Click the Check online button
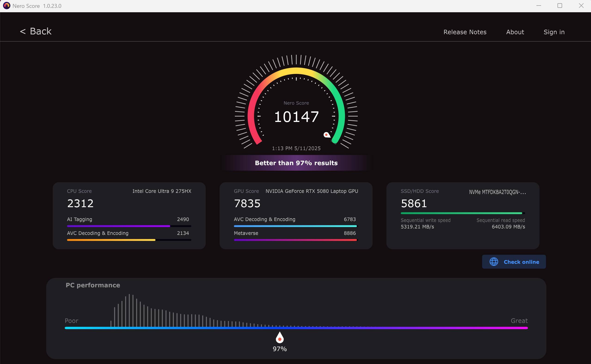The width and height of the screenshot is (591, 364). pos(514,262)
